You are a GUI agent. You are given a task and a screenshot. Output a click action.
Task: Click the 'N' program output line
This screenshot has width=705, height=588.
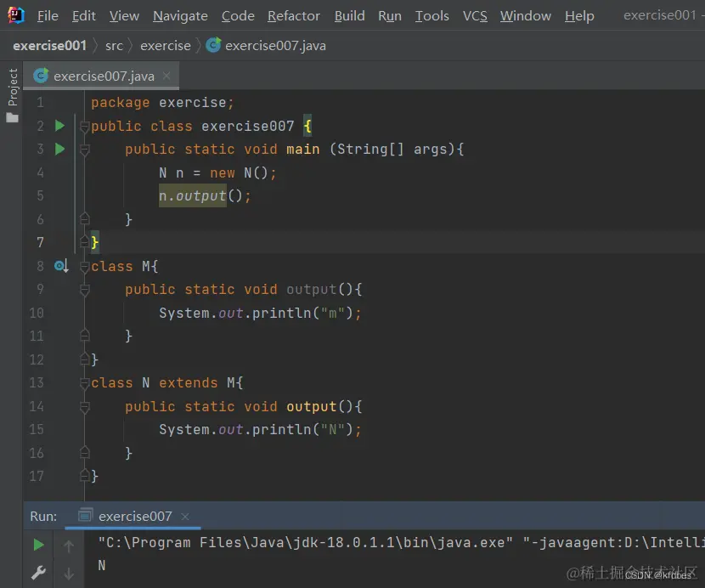102,566
